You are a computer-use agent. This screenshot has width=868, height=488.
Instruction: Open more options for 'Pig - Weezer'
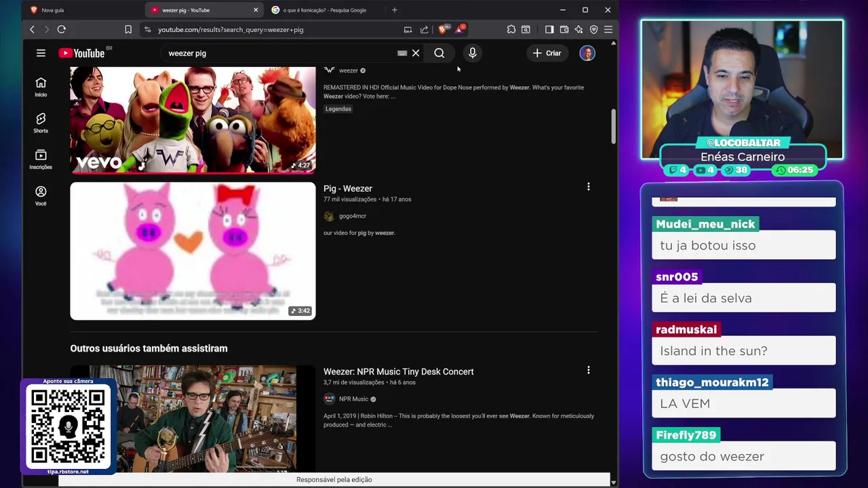click(589, 186)
